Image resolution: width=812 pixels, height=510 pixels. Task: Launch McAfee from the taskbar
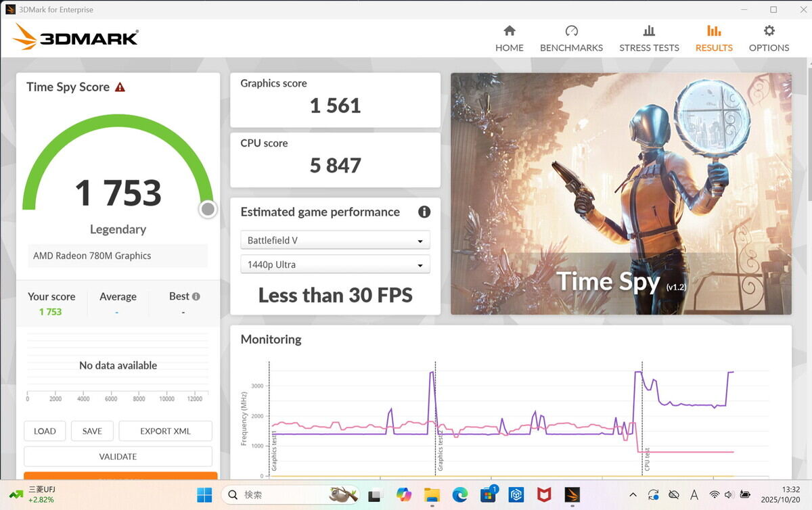point(545,494)
